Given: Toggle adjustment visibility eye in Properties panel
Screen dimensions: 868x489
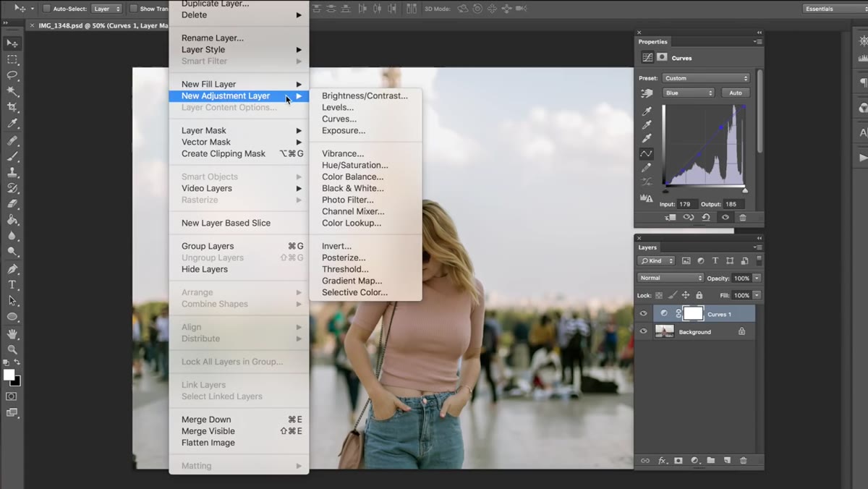Looking at the screenshot, I should click(725, 217).
